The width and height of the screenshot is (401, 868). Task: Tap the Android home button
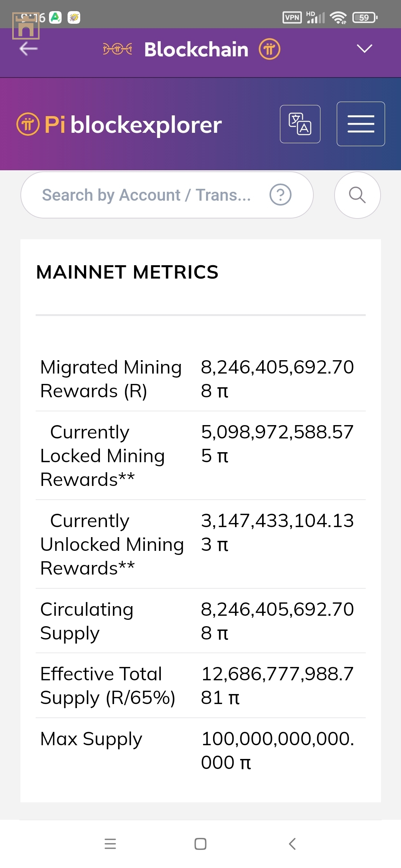[x=200, y=844]
